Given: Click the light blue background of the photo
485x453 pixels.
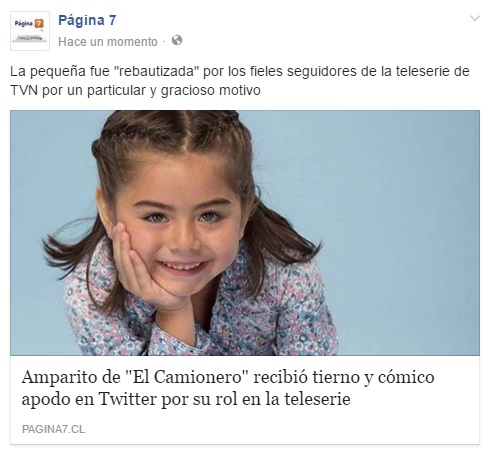Looking at the screenshot, I should tap(393, 217).
